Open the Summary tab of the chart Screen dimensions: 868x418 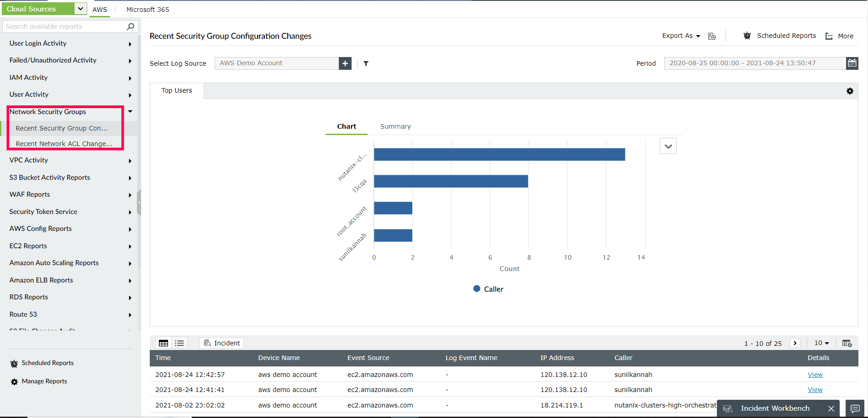click(395, 126)
